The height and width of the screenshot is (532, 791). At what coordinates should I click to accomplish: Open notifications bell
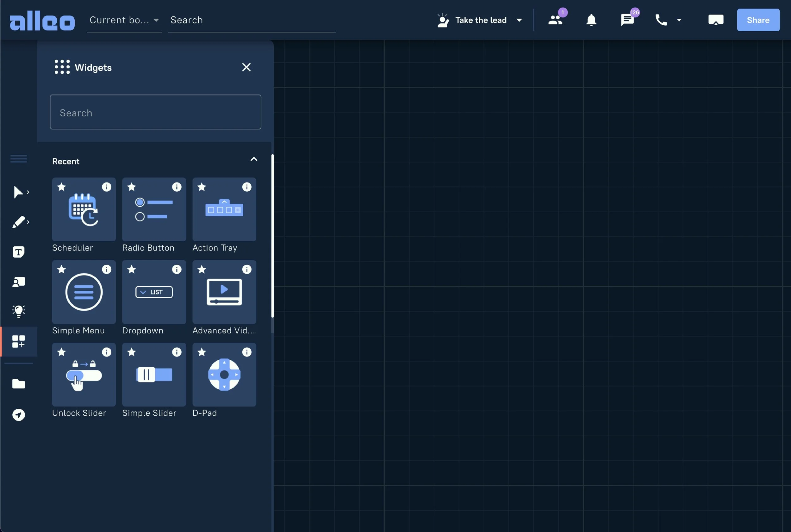pos(591,20)
